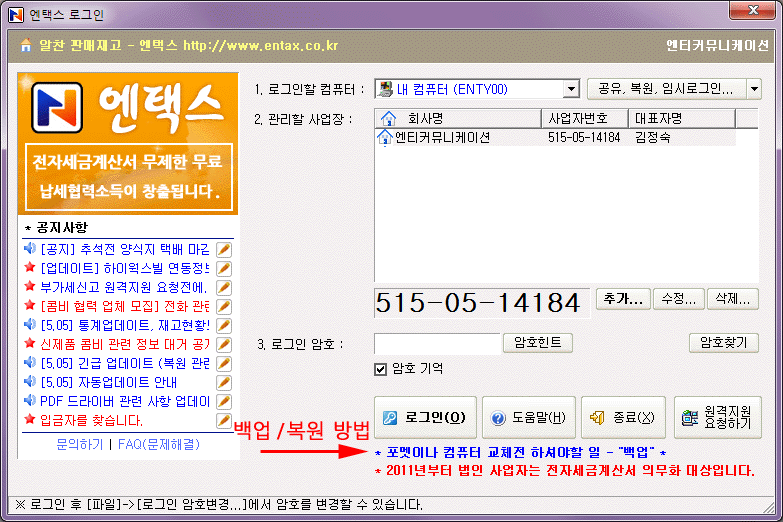Open 입금자를 찾습니다 notice text

tap(91, 420)
